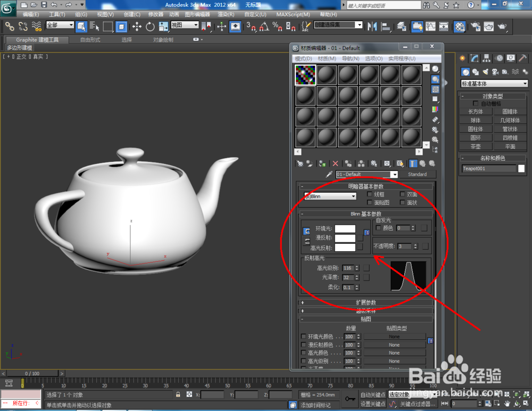Viewport: 532px width, 411px height.
Task: Open Select by Name list icon
Action: click(94, 26)
